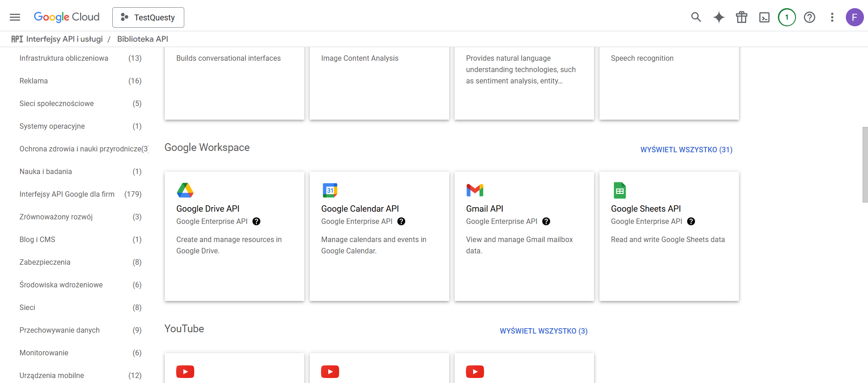Viewport: 868px width, 383px height.
Task: Open the Gmail API title
Action: point(484,208)
